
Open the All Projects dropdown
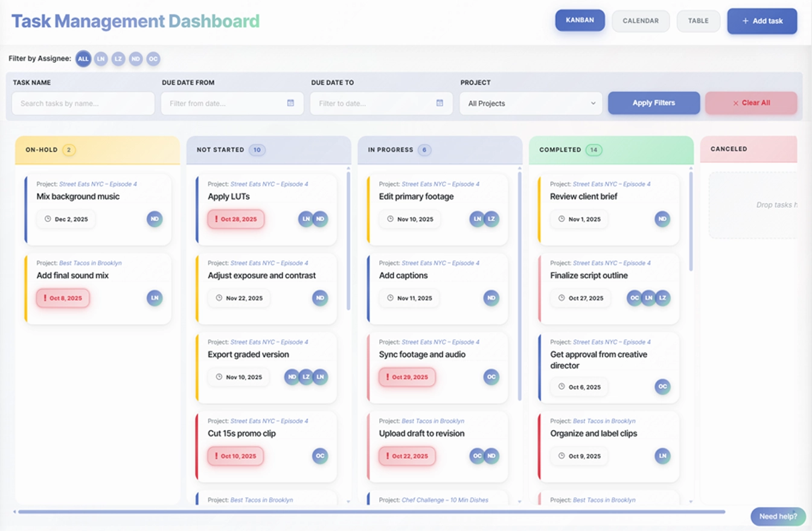(x=530, y=103)
